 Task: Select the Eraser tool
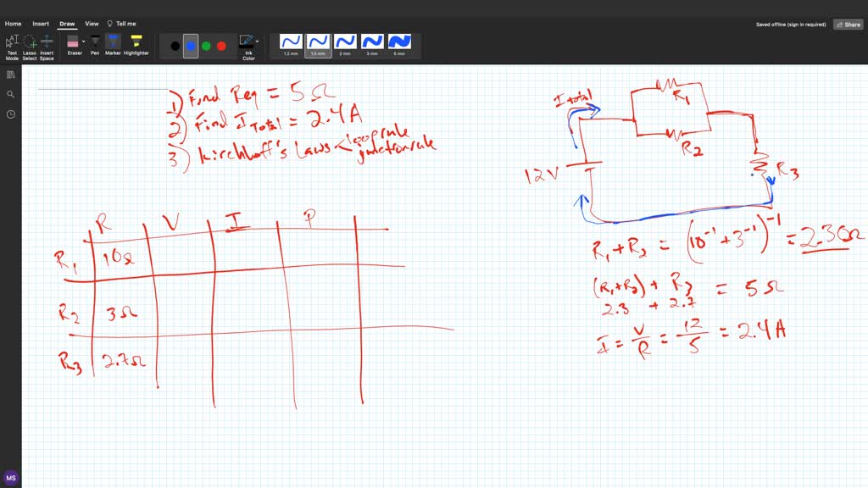[x=74, y=41]
